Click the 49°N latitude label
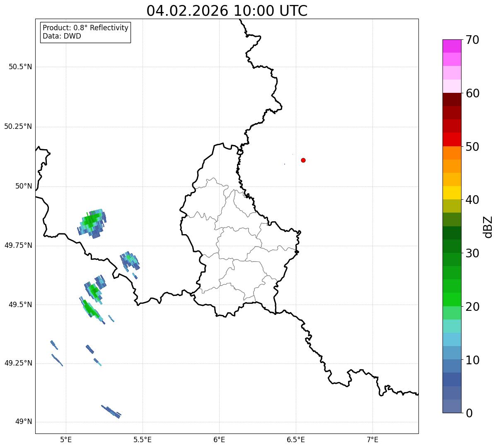Viewport: 498px width, 448px height. tap(24, 422)
